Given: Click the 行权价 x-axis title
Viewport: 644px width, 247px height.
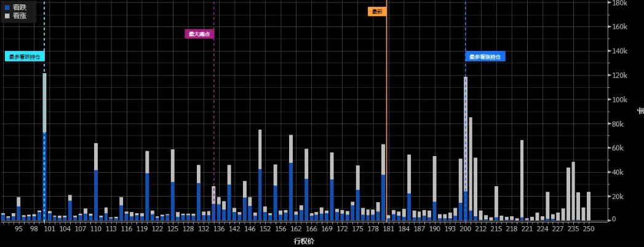Looking at the screenshot, I should tap(304, 240).
